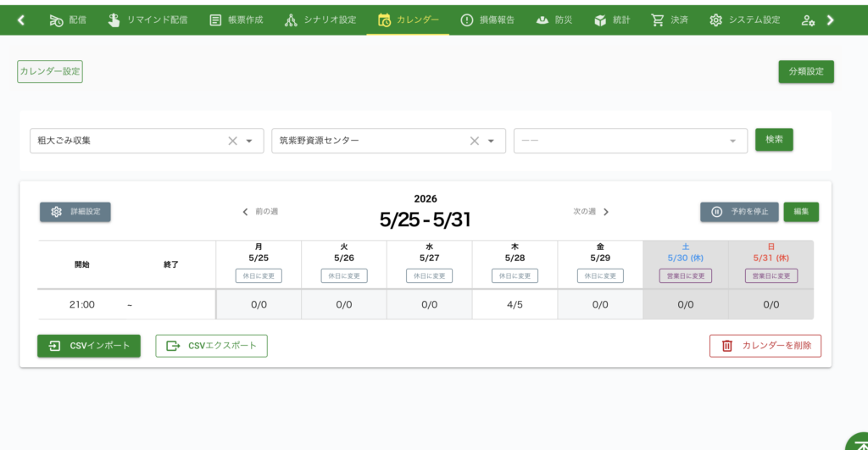Click the 検索 search button
Image resolution: width=868 pixels, height=450 pixels.
(774, 140)
